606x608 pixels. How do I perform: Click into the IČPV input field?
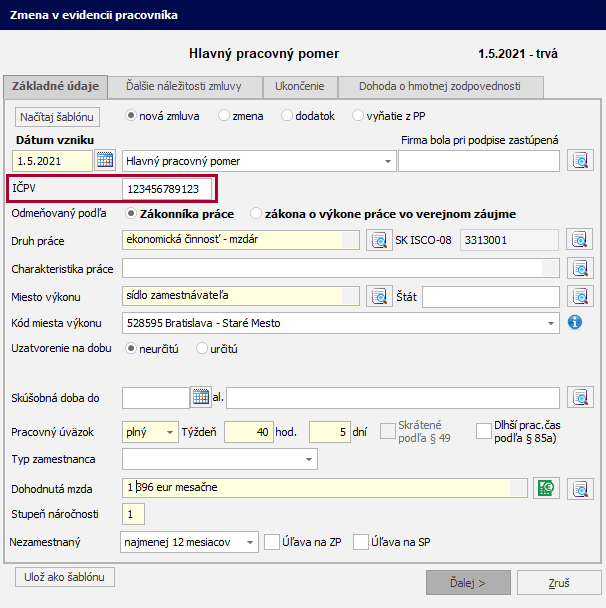(x=167, y=188)
